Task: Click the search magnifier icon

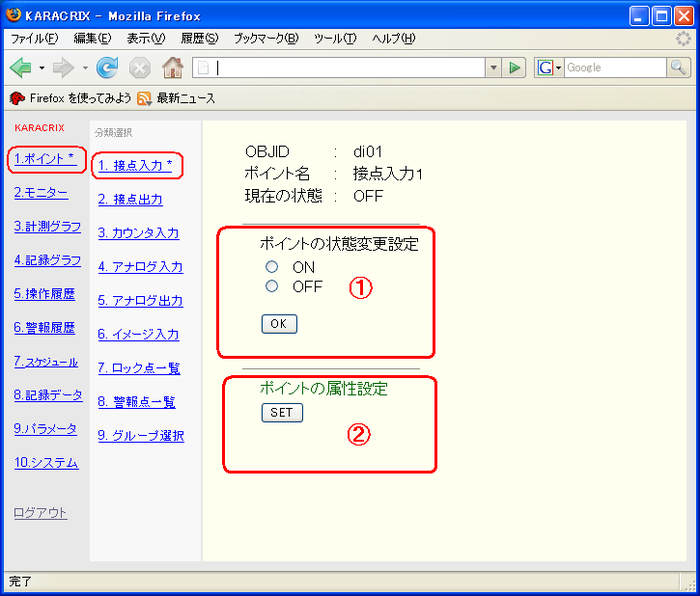Action: [679, 68]
